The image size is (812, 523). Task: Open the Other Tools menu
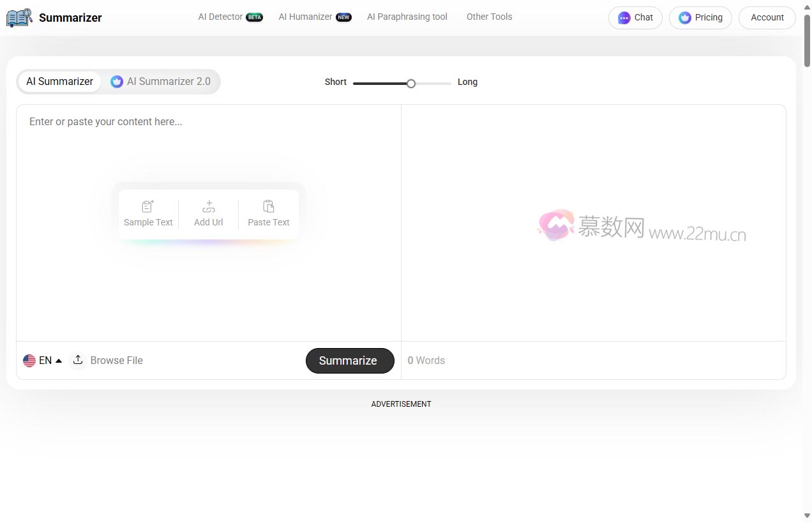pyautogui.click(x=489, y=17)
